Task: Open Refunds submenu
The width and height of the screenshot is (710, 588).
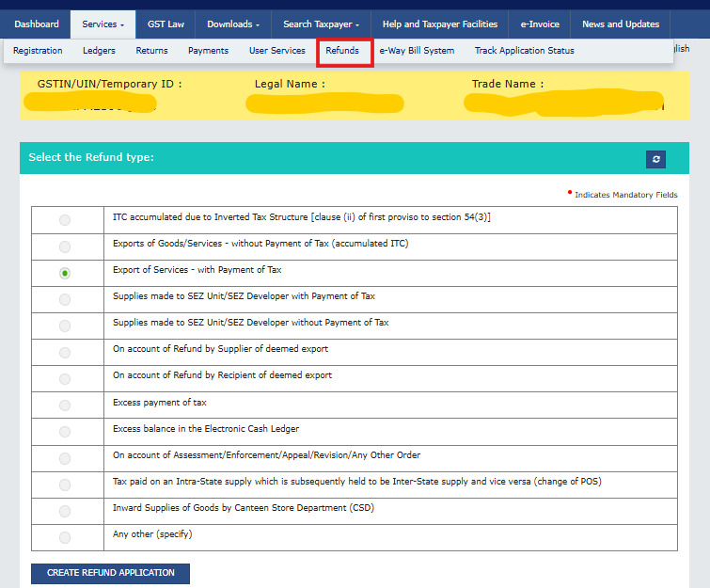Action: coord(342,50)
